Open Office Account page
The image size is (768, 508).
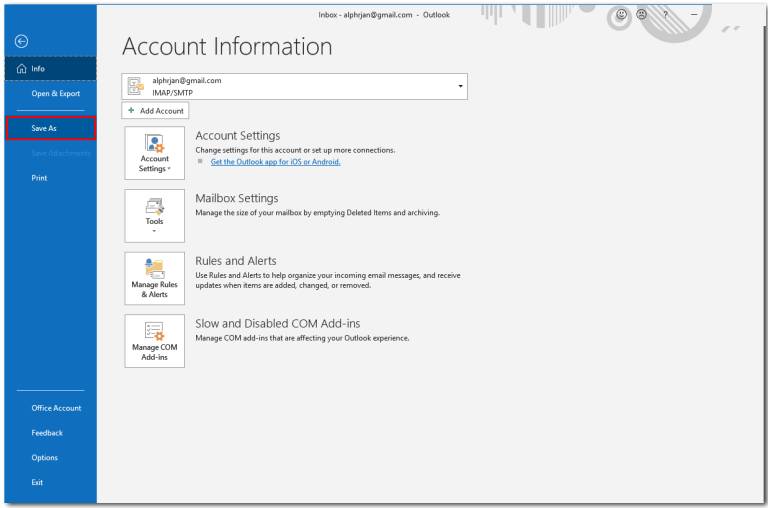tap(50, 408)
